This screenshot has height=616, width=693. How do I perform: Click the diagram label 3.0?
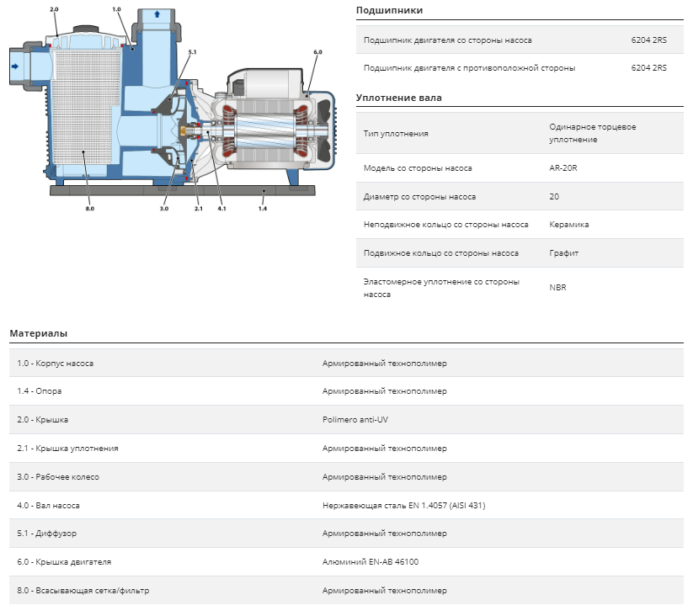(x=164, y=209)
